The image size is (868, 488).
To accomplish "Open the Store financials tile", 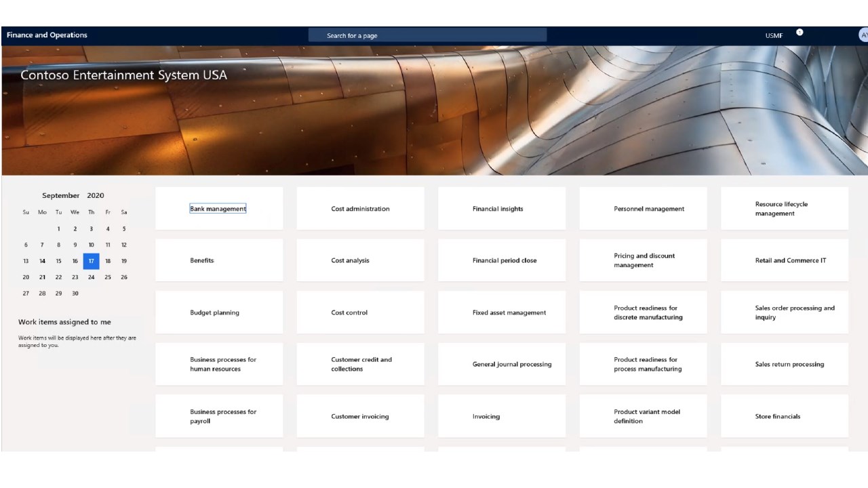I will [785, 416].
